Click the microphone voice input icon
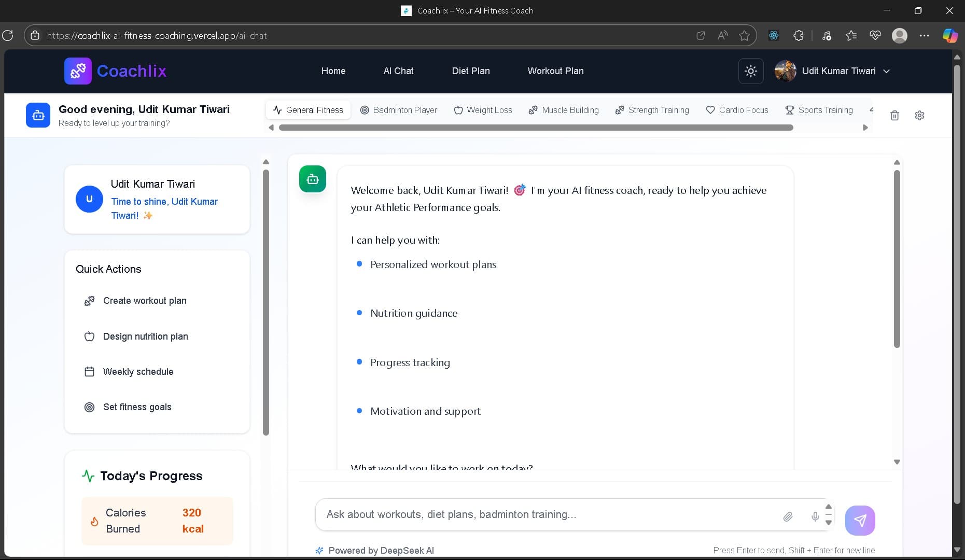965x560 pixels. (815, 516)
